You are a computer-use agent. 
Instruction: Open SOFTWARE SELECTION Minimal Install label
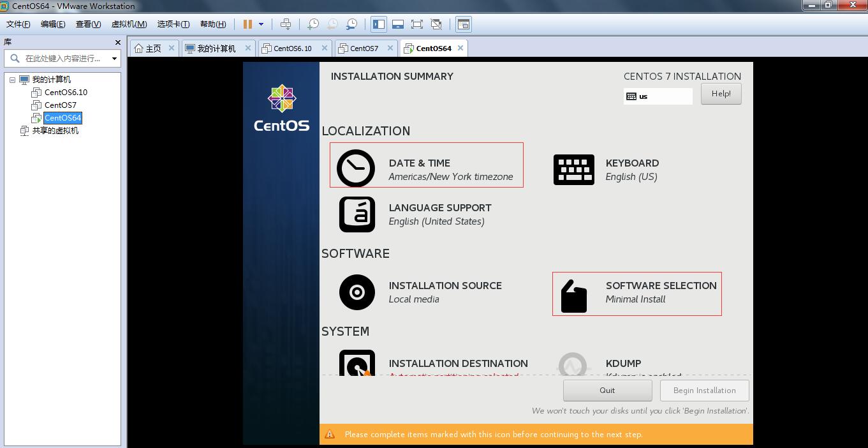click(x=661, y=292)
